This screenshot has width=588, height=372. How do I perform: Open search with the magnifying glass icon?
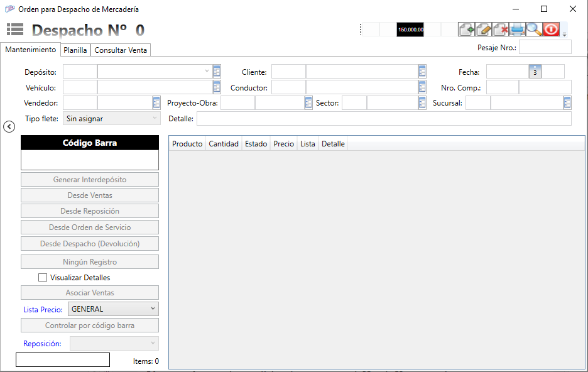(x=534, y=30)
